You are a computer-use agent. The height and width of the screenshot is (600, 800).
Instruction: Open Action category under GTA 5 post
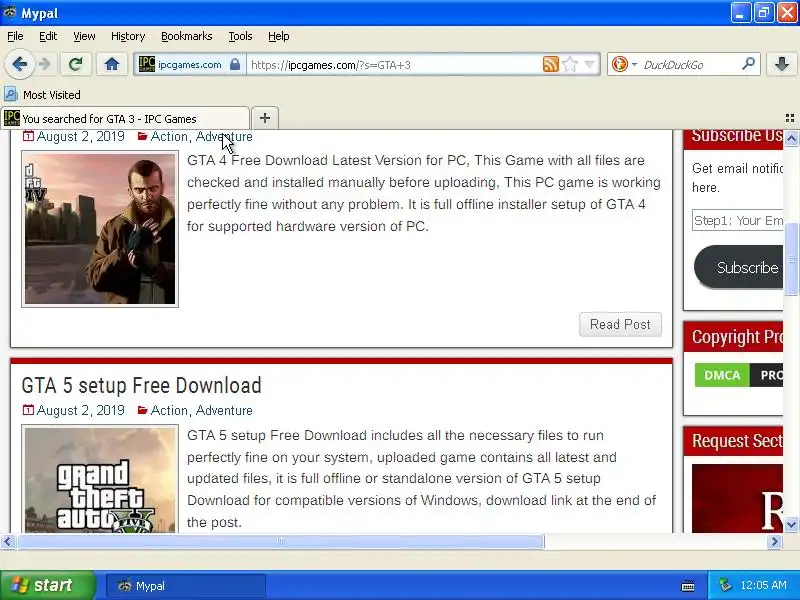click(x=169, y=410)
